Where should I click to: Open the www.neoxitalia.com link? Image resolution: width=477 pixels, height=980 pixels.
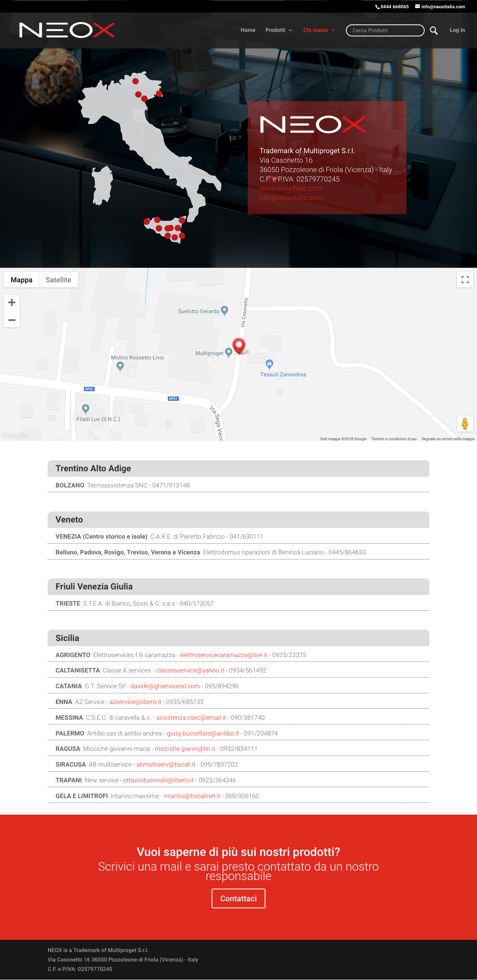click(x=291, y=188)
